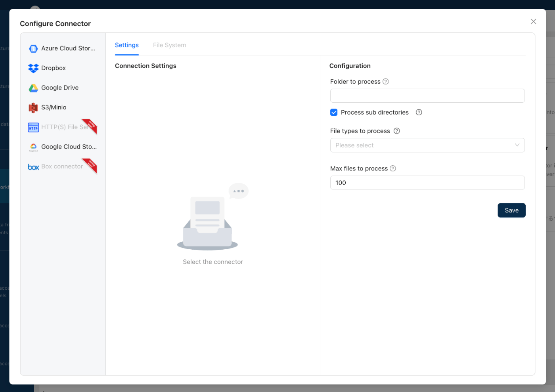Click the Google Cloud Storage icon
555x392 pixels.
(33, 147)
